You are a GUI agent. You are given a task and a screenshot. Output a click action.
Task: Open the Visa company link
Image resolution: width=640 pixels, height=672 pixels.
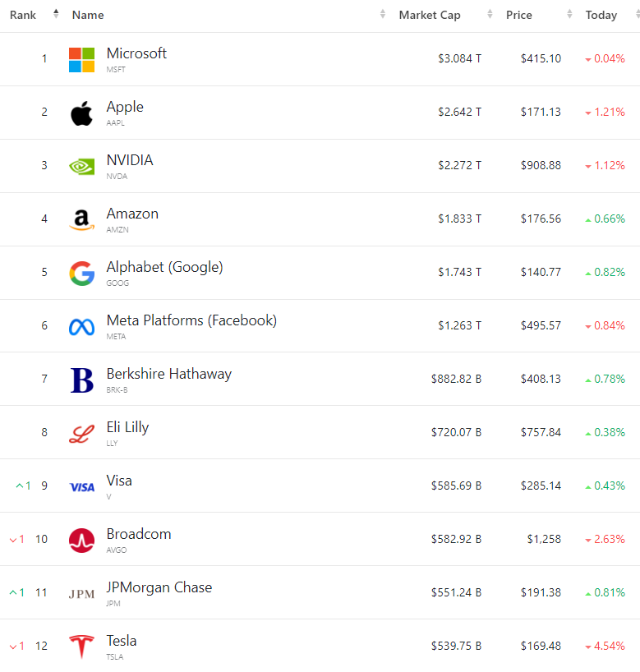point(119,481)
